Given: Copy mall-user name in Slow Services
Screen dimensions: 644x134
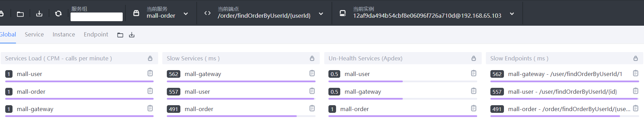Looking at the screenshot, I should point(312,91).
